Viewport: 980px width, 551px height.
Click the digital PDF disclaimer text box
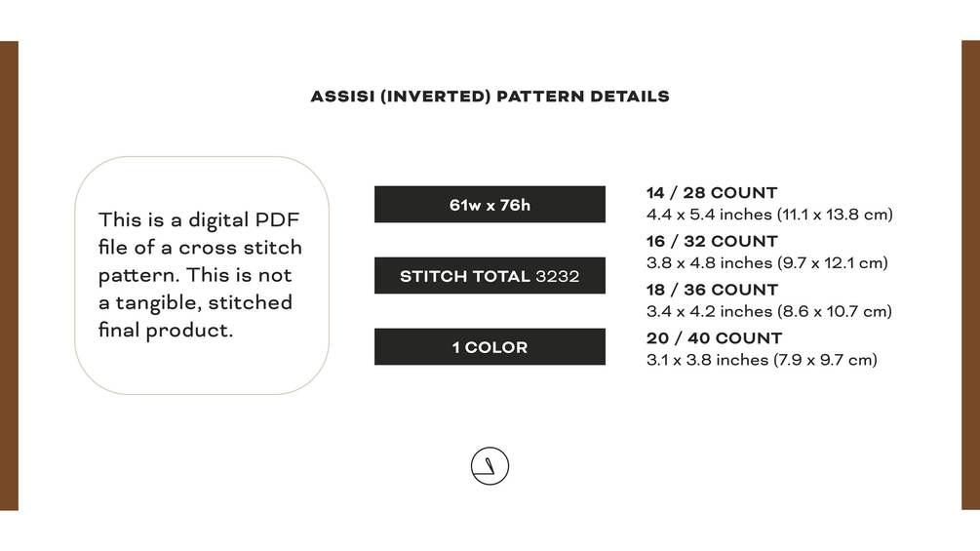coord(202,275)
